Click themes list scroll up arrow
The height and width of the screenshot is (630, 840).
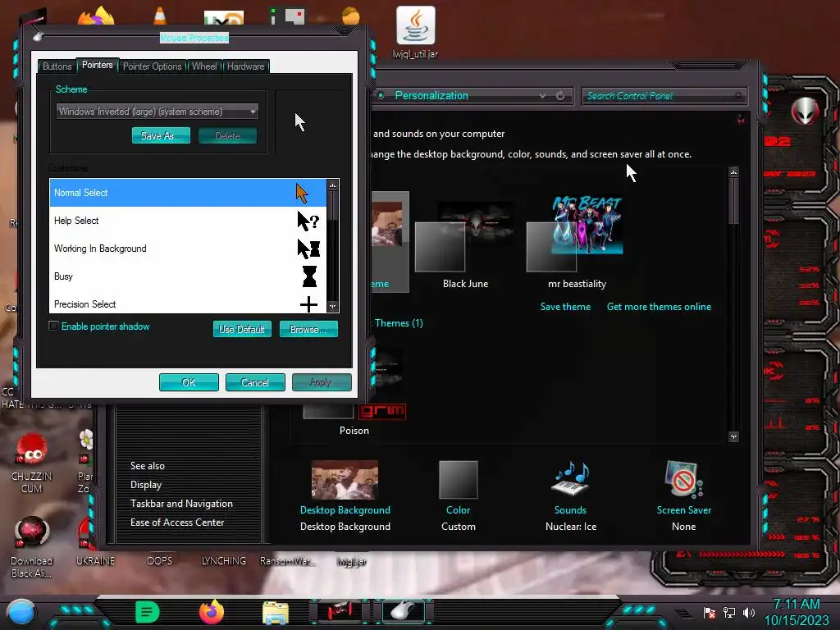pyautogui.click(x=734, y=172)
